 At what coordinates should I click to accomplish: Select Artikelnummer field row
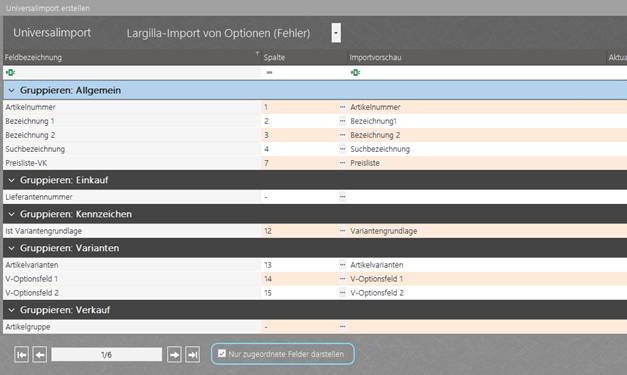[315, 107]
